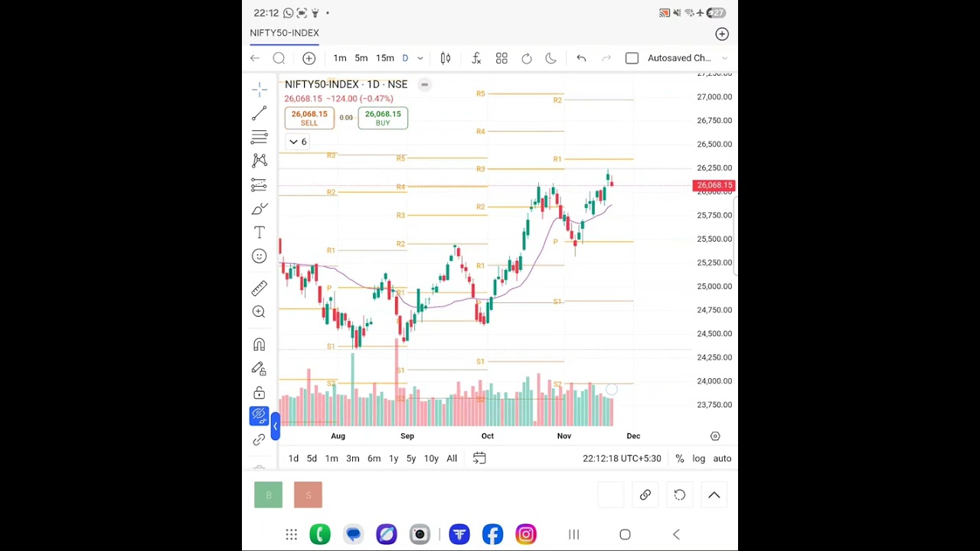Toggle dark theme moon icon
980x551 pixels.
550,58
